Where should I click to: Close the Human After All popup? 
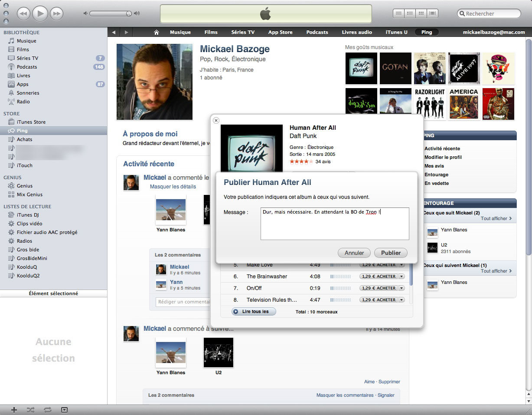tap(216, 120)
